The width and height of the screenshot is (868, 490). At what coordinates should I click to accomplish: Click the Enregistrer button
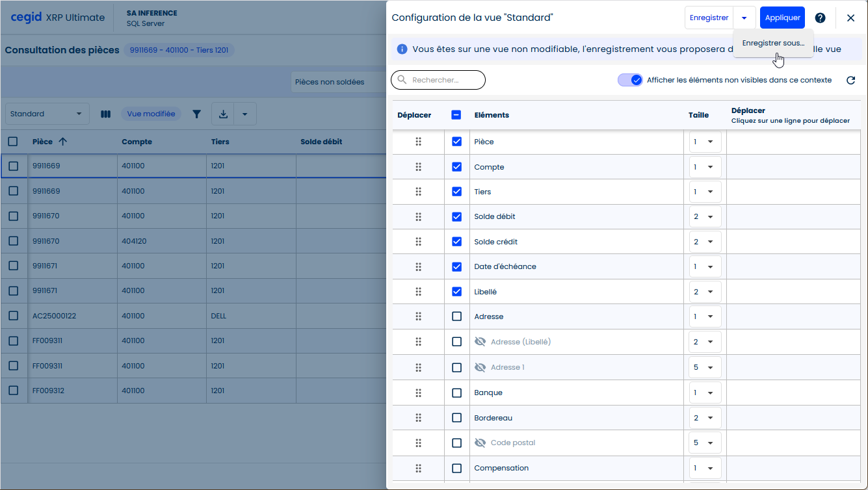point(709,18)
